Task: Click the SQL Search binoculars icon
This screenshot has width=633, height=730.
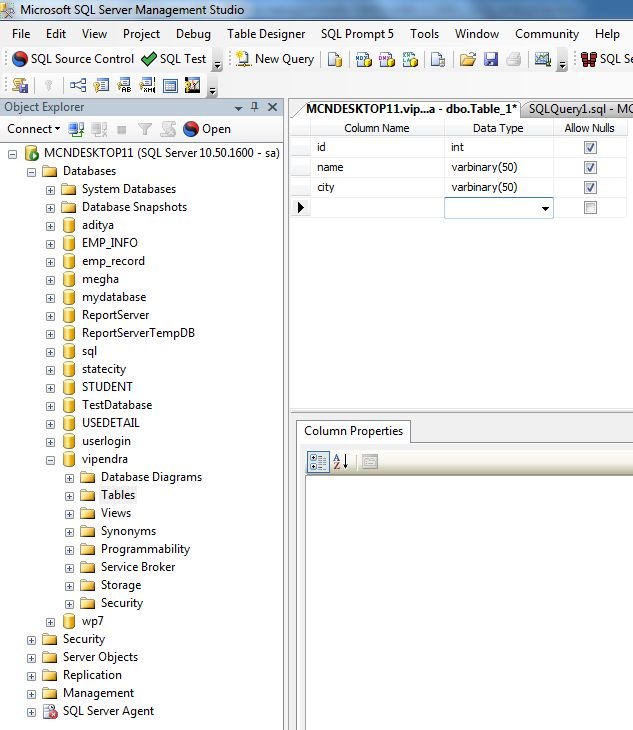Action: point(589,60)
